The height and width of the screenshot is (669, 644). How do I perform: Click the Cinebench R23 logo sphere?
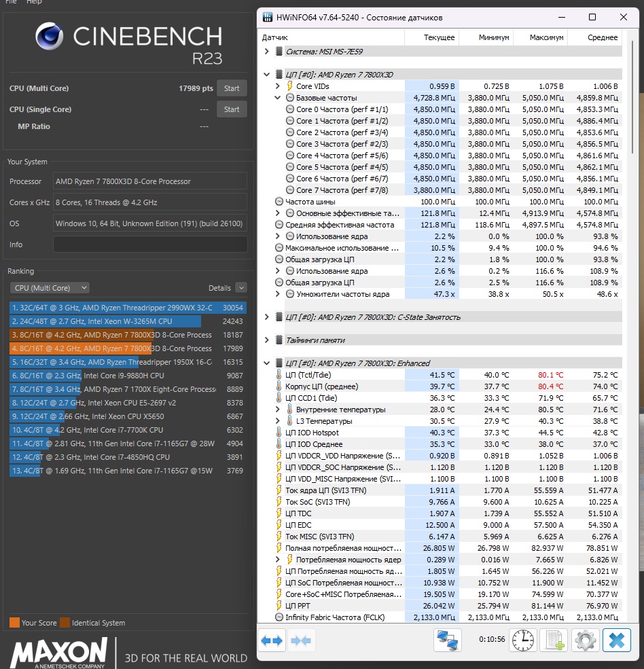(x=50, y=36)
